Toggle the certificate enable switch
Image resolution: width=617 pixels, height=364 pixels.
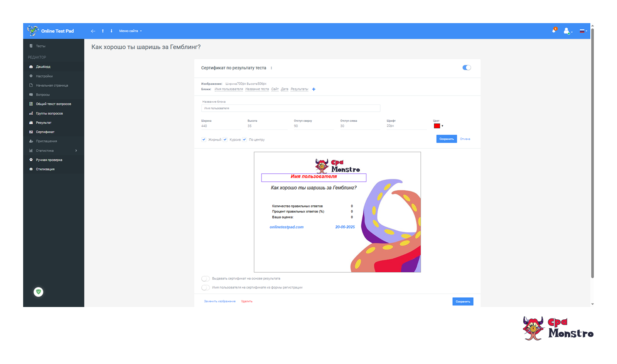467,68
